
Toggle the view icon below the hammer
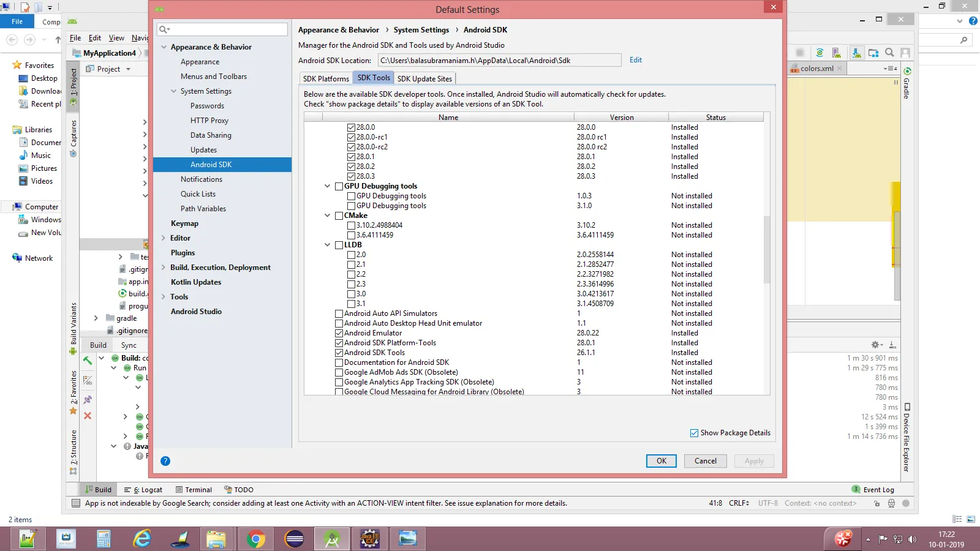tap(88, 380)
